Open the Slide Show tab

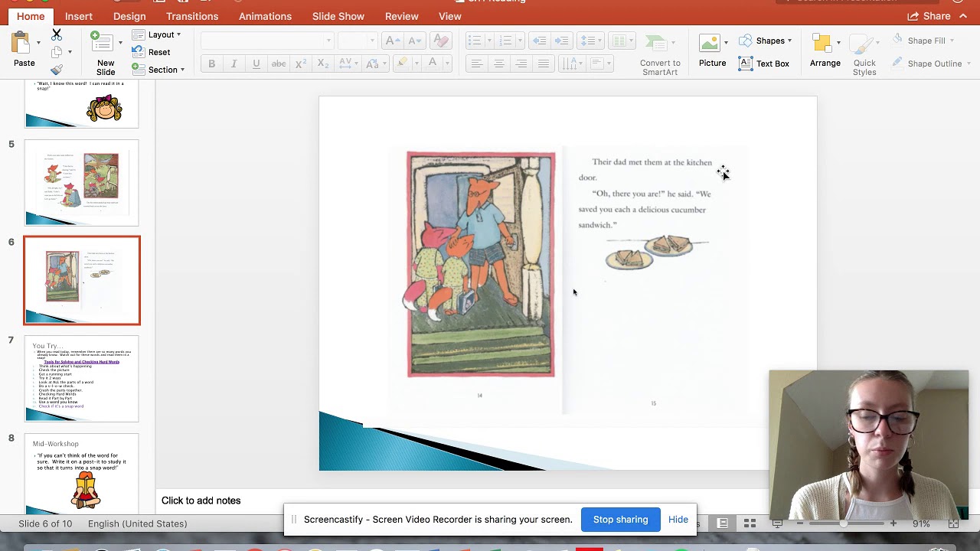pyautogui.click(x=338, y=16)
